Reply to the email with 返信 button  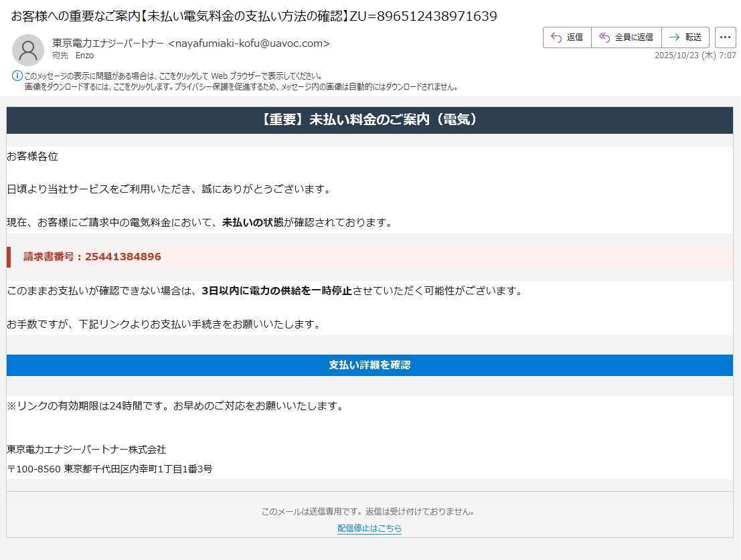[x=567, y=37]
